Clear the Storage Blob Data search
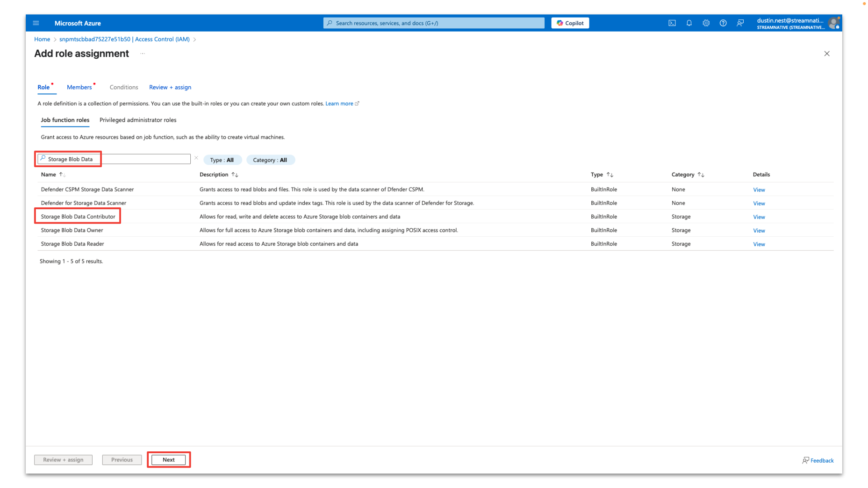Screen dimensions: 868x488 196,158
